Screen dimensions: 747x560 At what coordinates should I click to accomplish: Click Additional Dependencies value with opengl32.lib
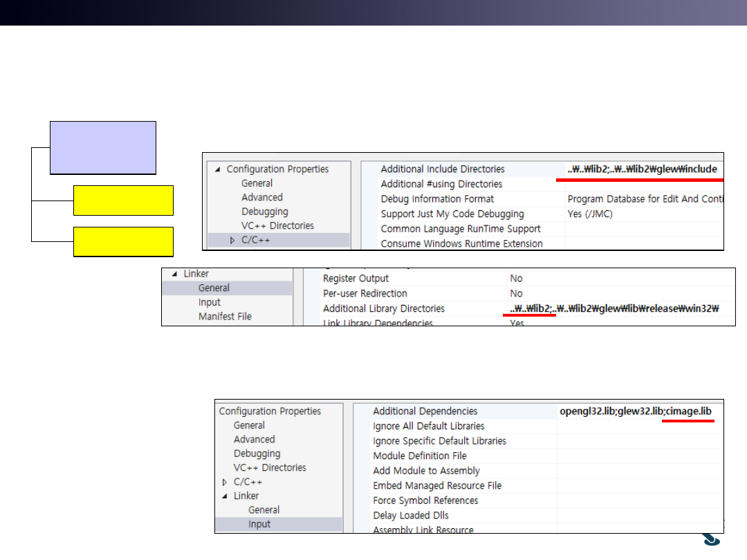tap(635, 411)
